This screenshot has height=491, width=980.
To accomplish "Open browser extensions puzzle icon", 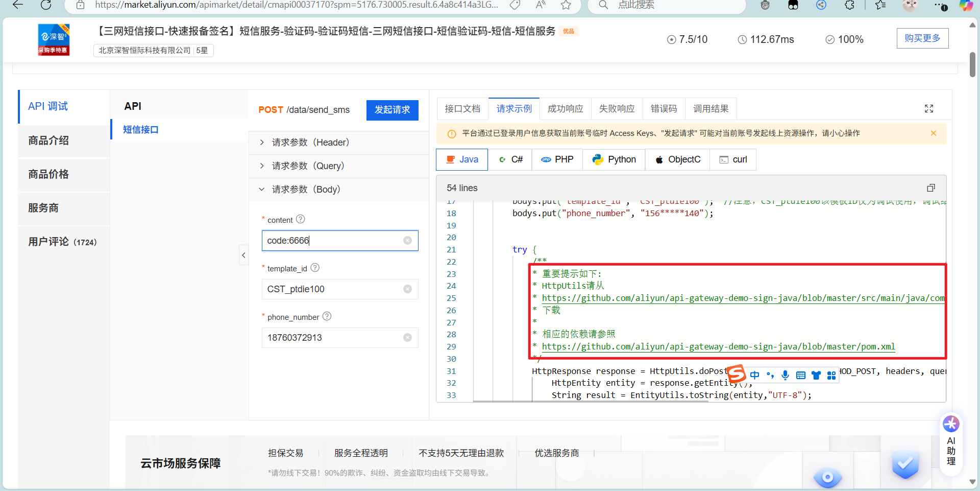I will (x=849, y=5).
